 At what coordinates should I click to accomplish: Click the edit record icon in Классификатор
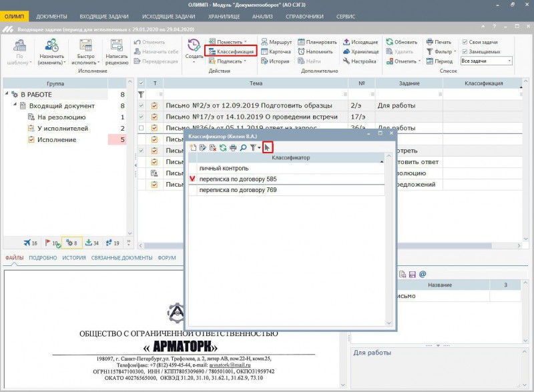point(203,148)
